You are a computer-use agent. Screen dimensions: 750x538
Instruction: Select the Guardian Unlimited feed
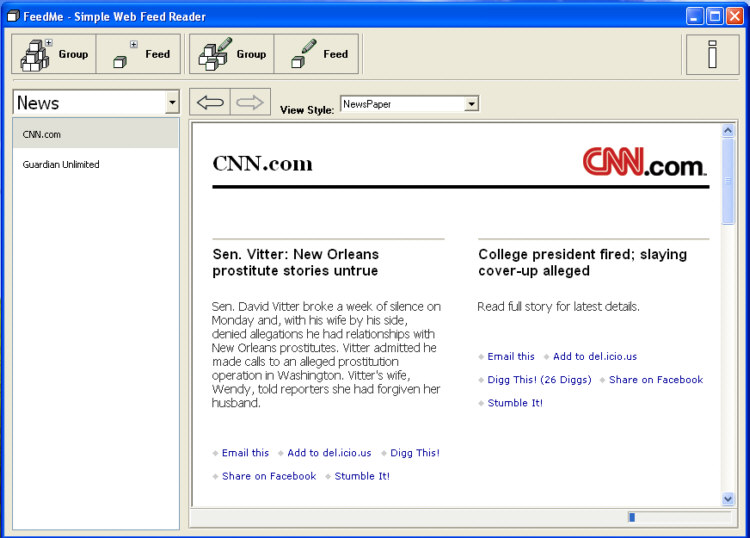point(61,164)
